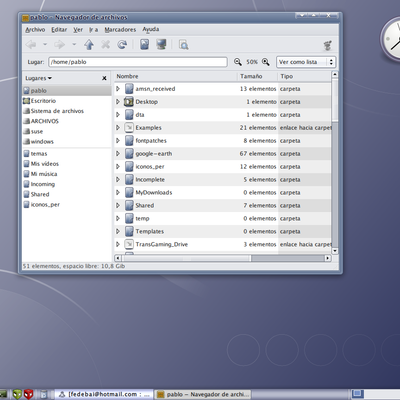Open the Lugares sidebar dropdown
Viewport: 400px width, 400px height.
click(39, 78)
